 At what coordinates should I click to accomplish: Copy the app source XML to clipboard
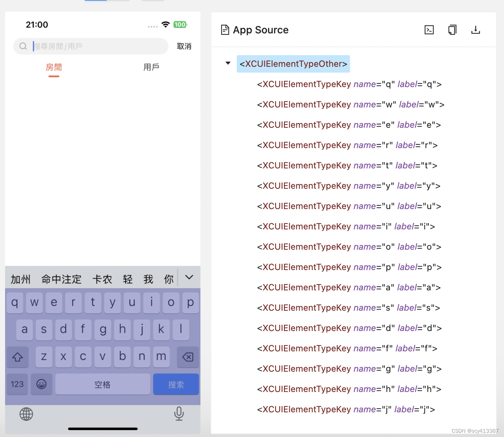point(452,30)
